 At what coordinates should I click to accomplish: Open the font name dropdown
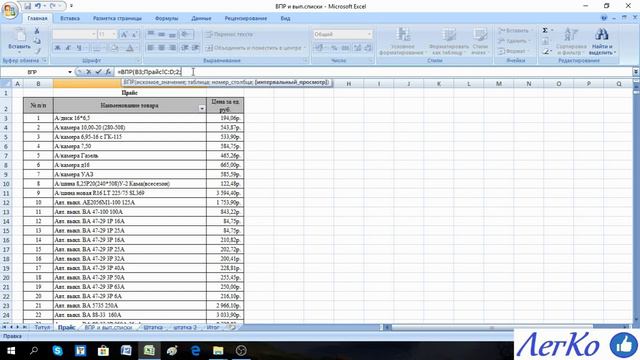tap(93, 34)
